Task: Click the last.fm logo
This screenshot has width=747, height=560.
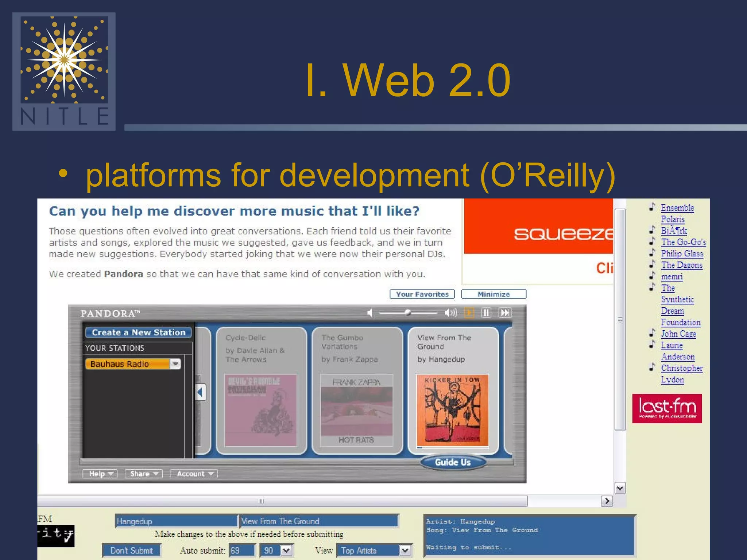Action: (667, 408)
